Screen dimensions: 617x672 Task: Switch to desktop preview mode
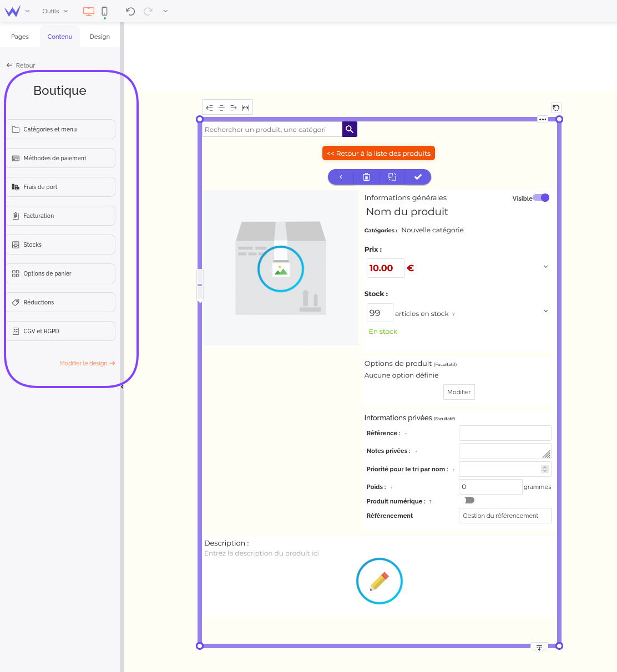(88, 11)
